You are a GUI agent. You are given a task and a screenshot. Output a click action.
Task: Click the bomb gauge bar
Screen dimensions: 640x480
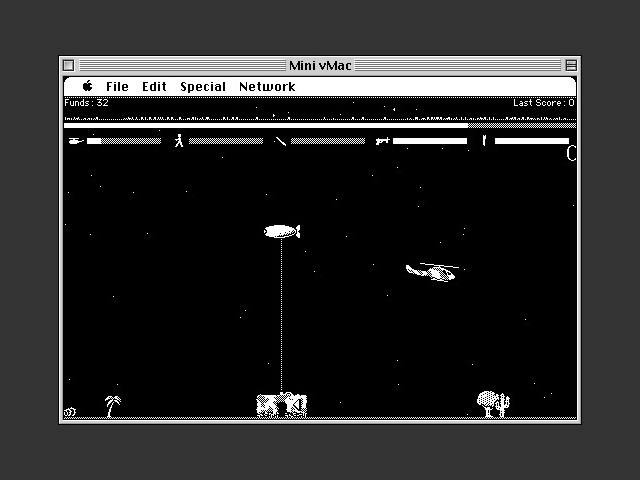pos(532,141)
